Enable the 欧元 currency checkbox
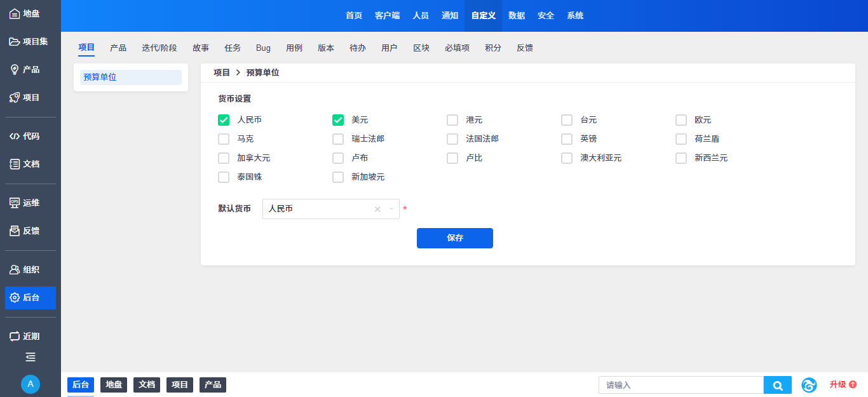The width and height of the screenshot is (868, 397). pos(681,120)
